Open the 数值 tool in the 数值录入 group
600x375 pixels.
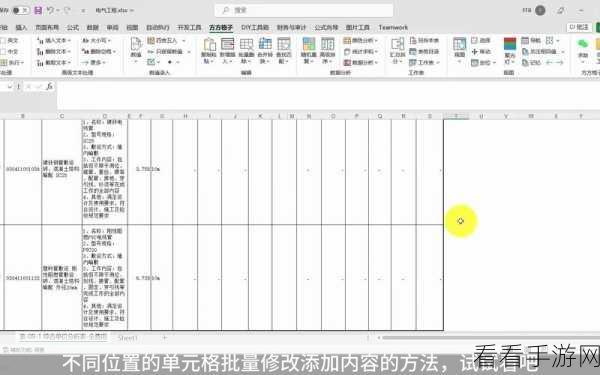(x=136, y=50)
